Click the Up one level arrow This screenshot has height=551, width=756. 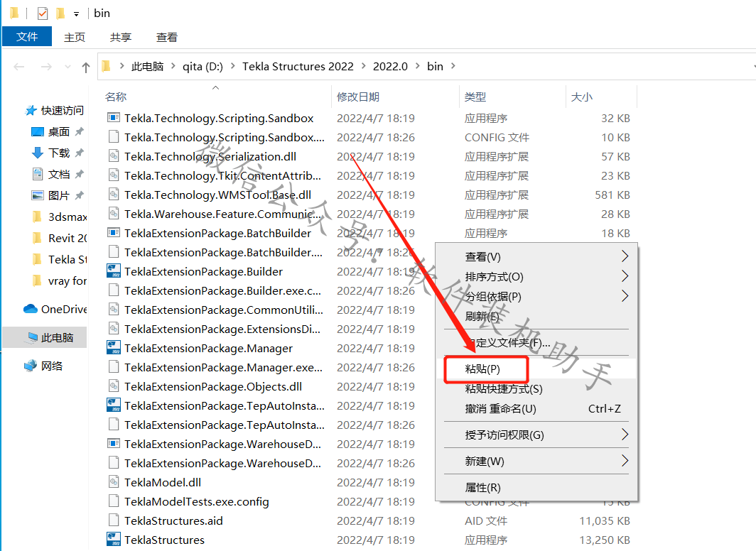(x=86, y=67)
